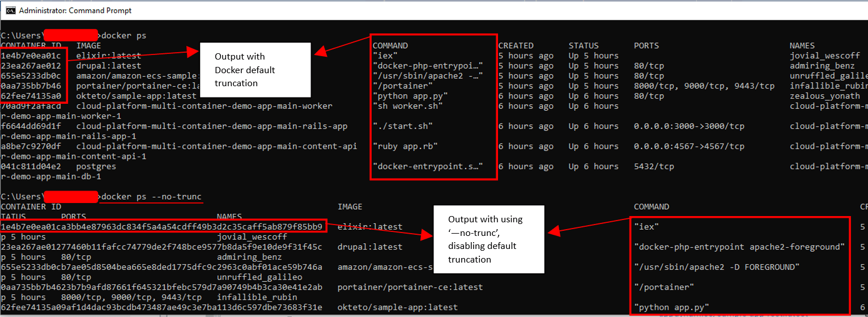Click 'infallible_rubin' in the no-trunc output
Screen dimensions: 868x317
click(257, 298)
